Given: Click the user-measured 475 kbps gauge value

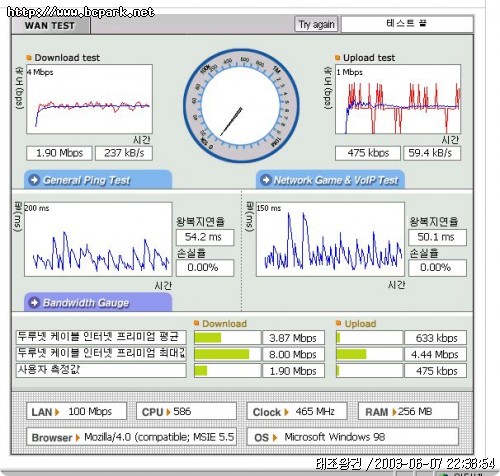Looking at the screenshot, I should click(435, 371).
